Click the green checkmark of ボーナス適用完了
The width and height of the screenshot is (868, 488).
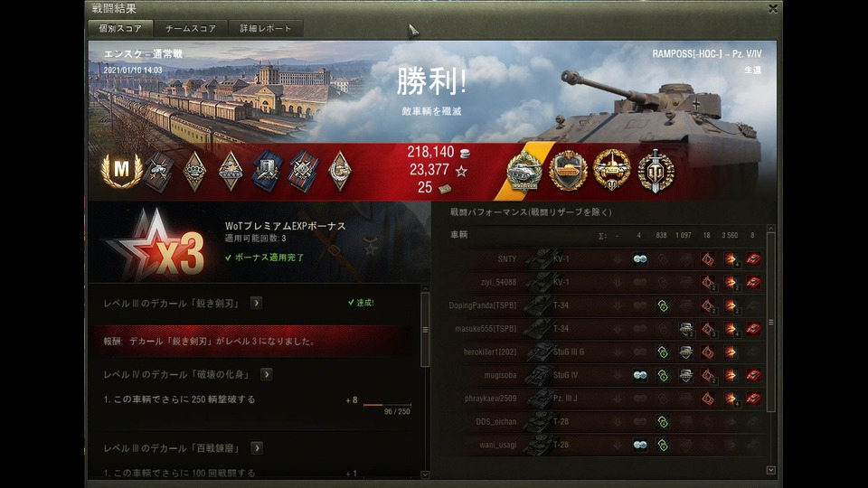[228, 258]
